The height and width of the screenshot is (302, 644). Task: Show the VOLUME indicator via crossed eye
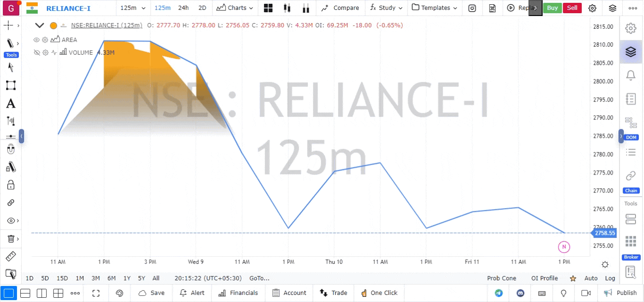pyautogui.click(x=36, y=53)
